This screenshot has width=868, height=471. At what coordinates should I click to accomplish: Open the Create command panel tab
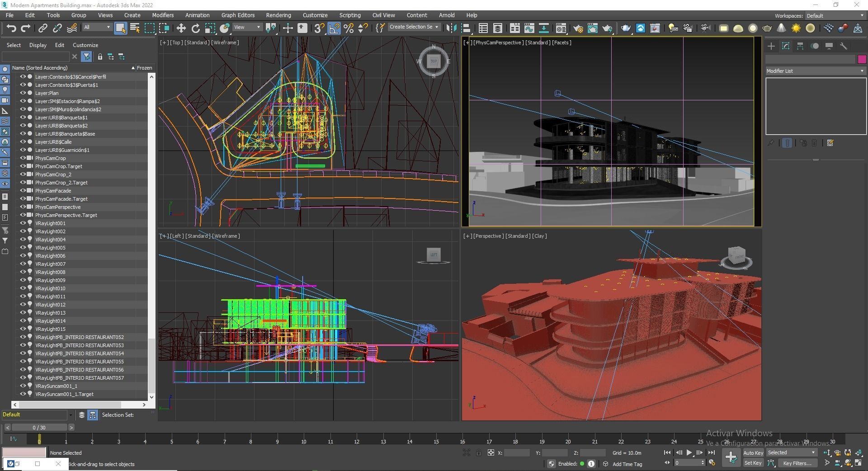click(x=771, y=46)
